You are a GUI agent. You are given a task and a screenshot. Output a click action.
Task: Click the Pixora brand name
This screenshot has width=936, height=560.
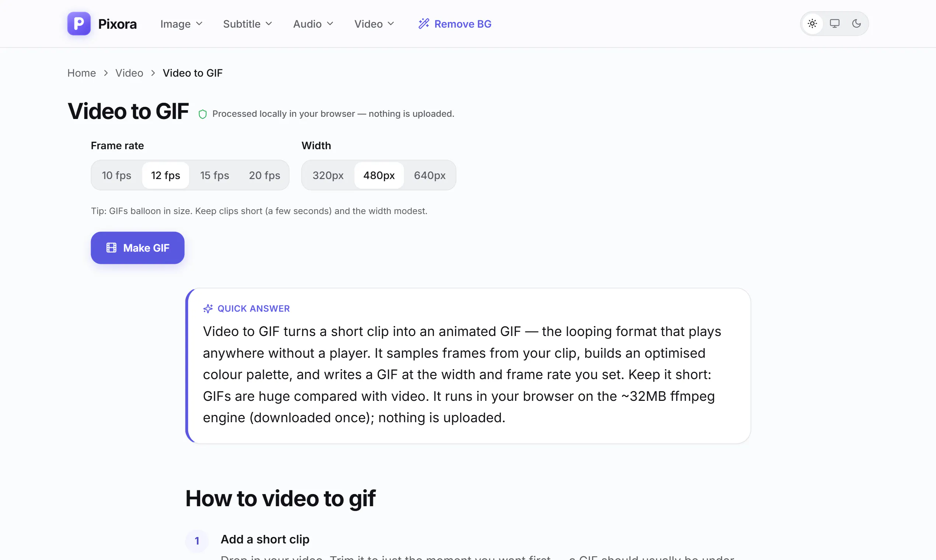coord(118,24)
